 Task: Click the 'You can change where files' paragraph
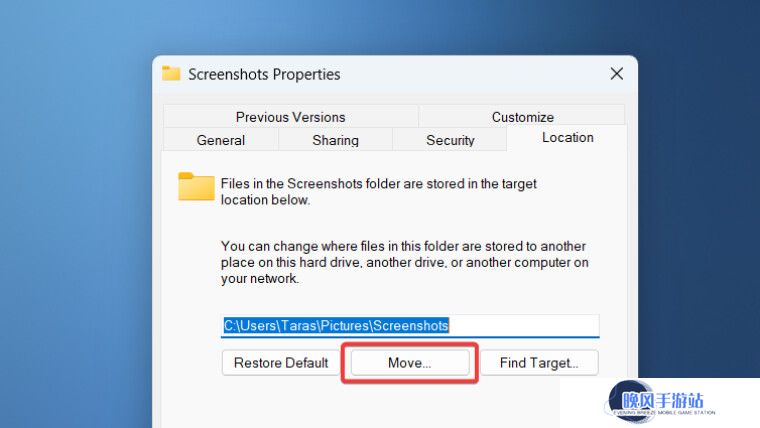405,262
